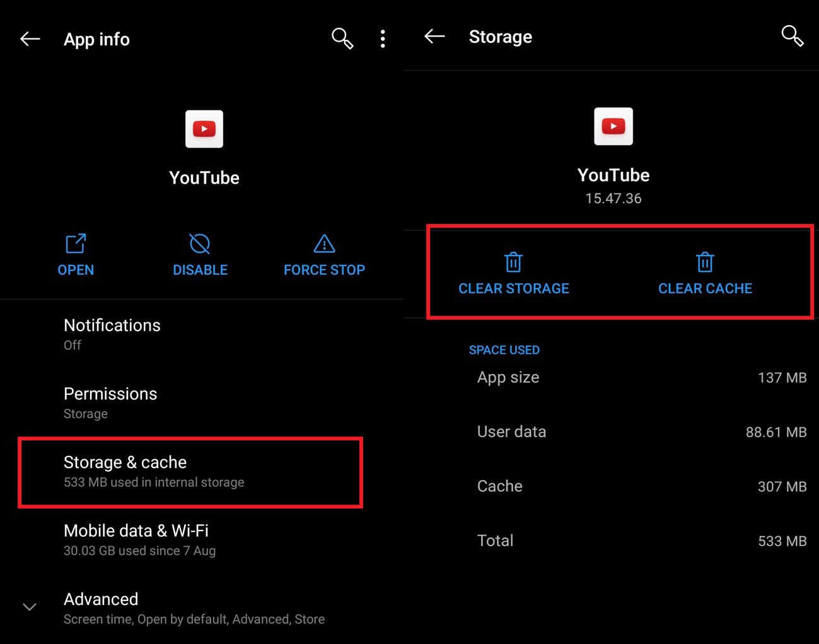Tap the YouTube icon on App info
Screen dimensions: 819x644
pyautogui.click(x=204, y=129)
